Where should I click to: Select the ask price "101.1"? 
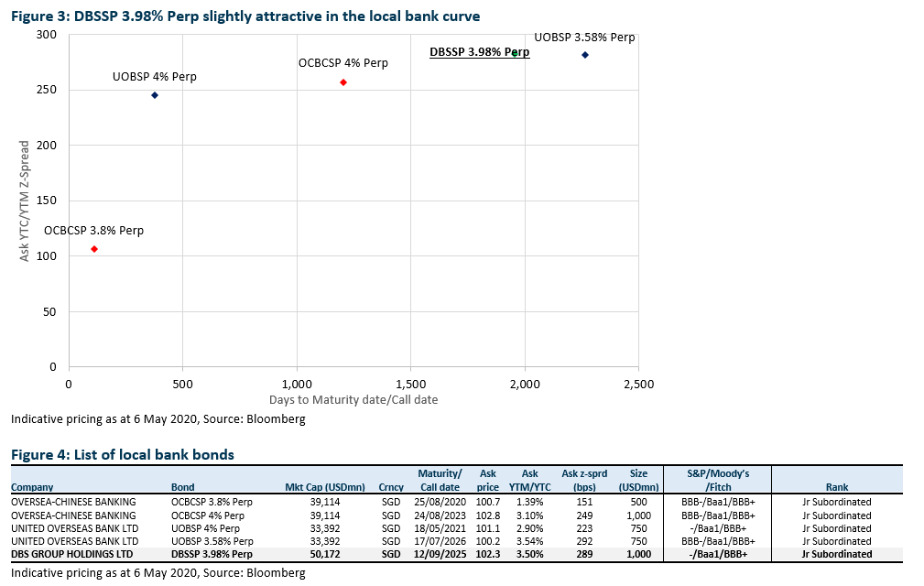tap(488, 528)
